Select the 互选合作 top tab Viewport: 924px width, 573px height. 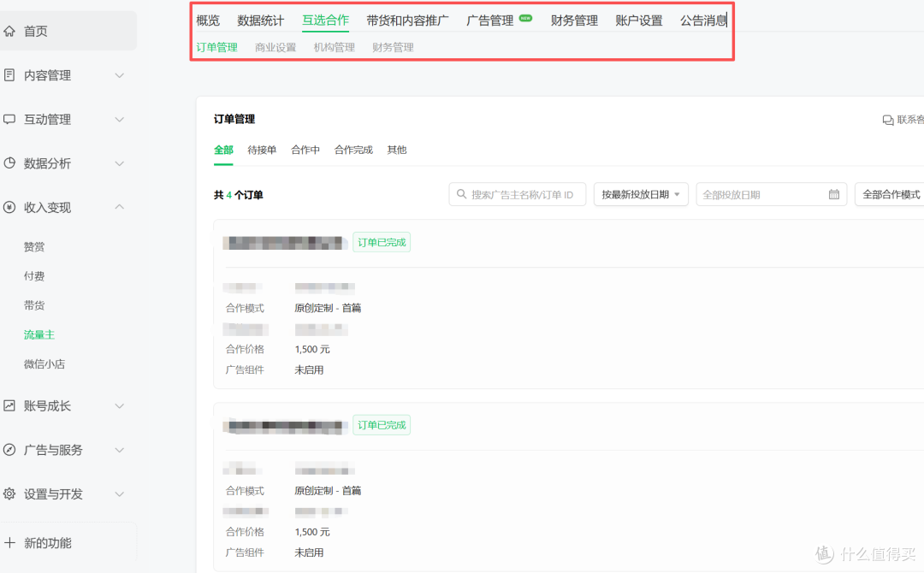325,21
